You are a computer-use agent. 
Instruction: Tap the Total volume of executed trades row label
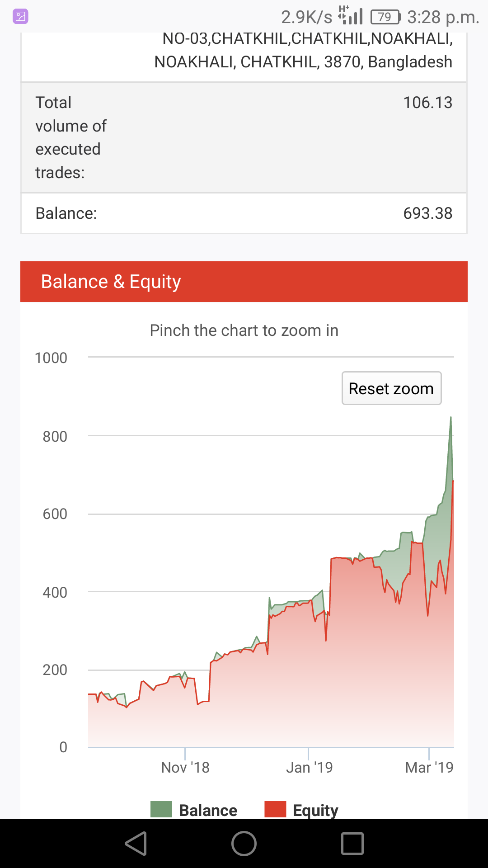(x=71, y=137)
